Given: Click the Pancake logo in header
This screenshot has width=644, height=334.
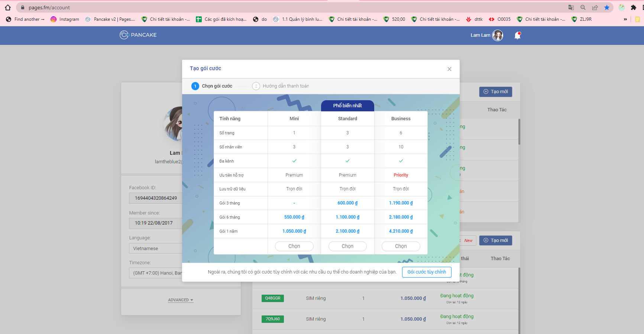Looking at the screenshot, I should pyautogui.click(x=138, y=35).
